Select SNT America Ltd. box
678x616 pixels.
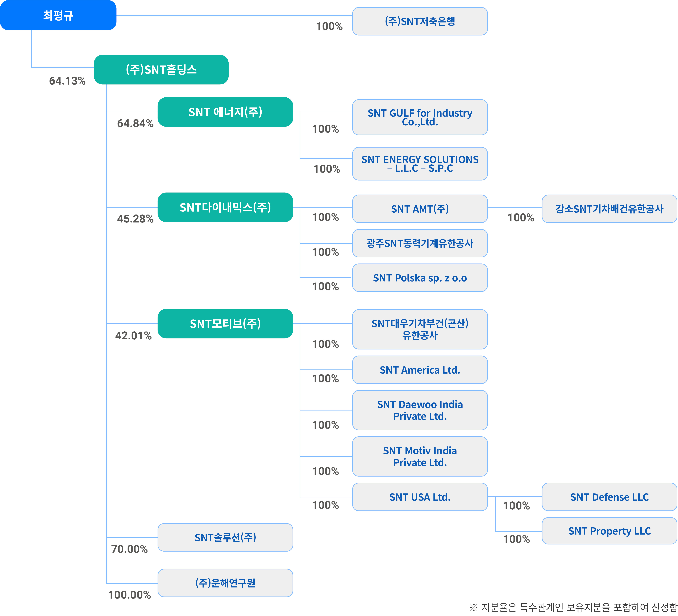[420, 370]
